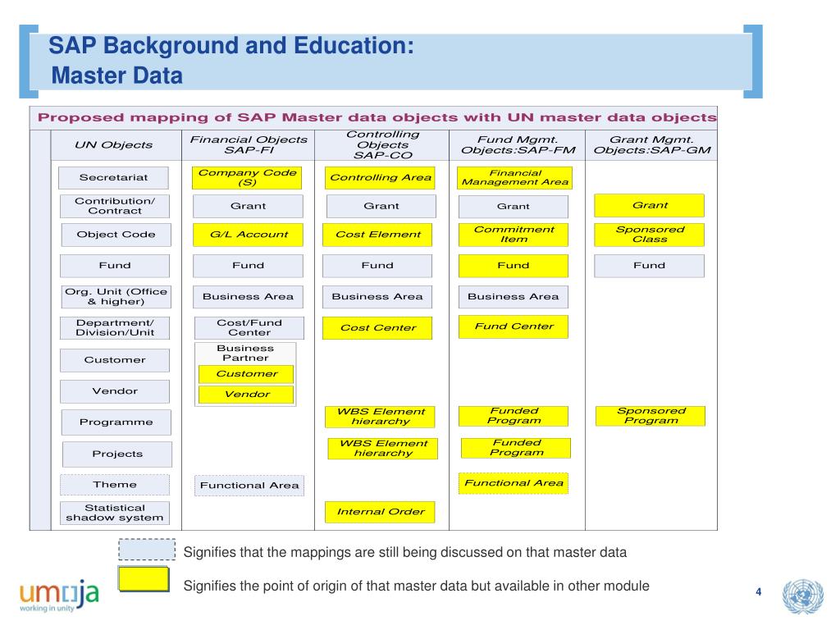The height and width of the screenshot is (630, 840).
Task: Click the yellow 'G/L Account' box
Action: [248, 235]
